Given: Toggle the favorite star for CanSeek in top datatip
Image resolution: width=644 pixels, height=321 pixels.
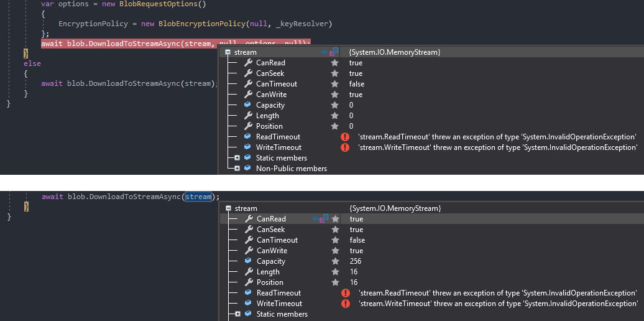Looking at the screenshot, I should pos(335,73).
